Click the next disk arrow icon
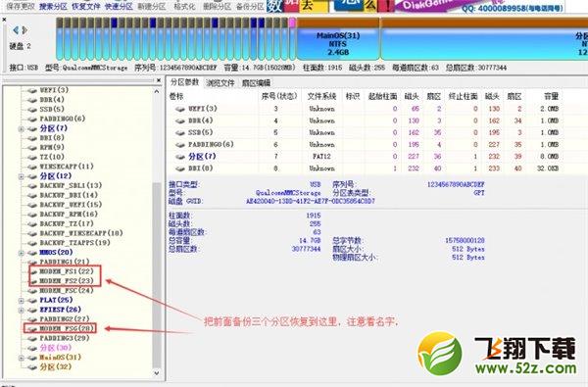 [24, 30]
